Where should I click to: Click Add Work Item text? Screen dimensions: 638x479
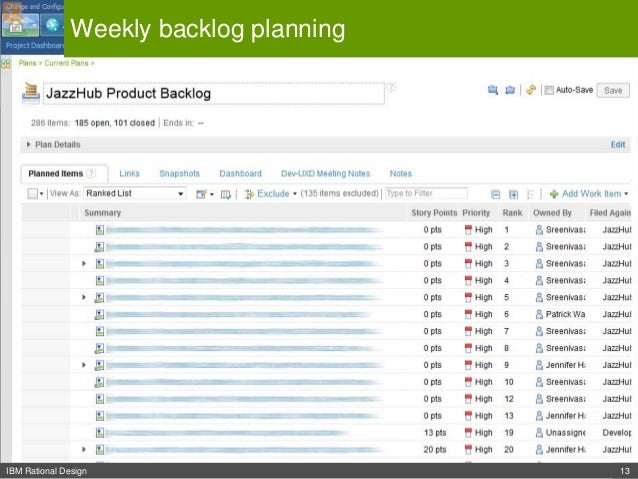pos(592,194)
